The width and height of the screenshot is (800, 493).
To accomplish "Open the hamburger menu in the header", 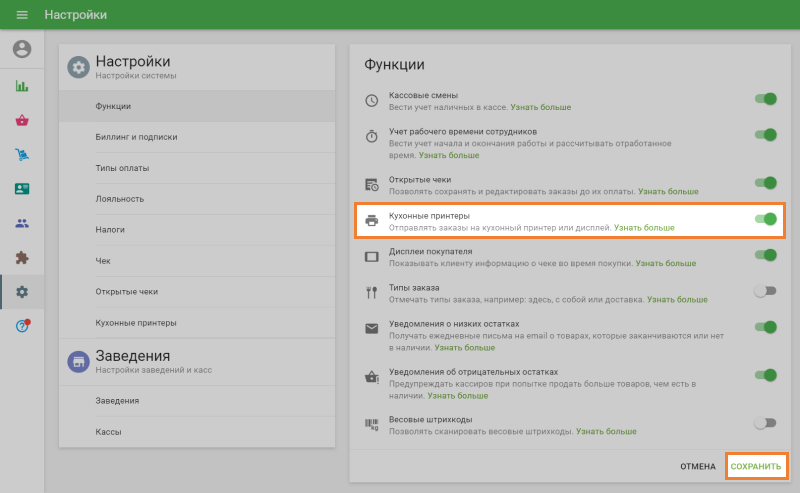I will coord(22,15).
